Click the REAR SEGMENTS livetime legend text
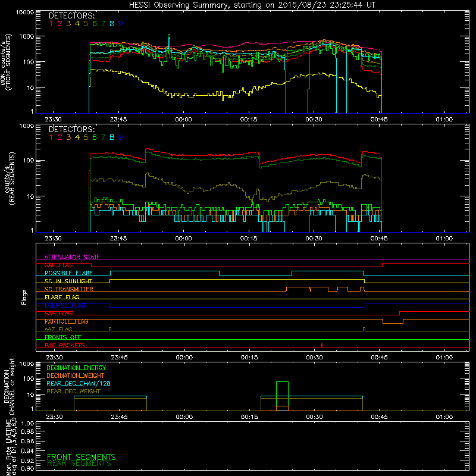 pyautogui.click(x=79, y=464)
